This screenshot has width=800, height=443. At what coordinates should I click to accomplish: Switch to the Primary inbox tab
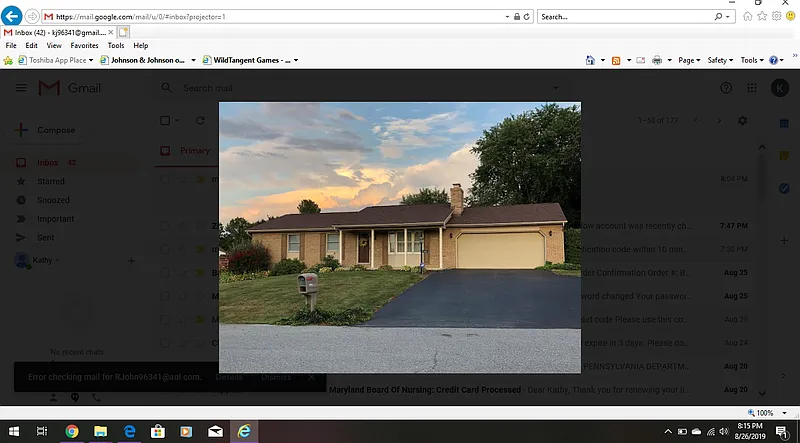(187, 151)
